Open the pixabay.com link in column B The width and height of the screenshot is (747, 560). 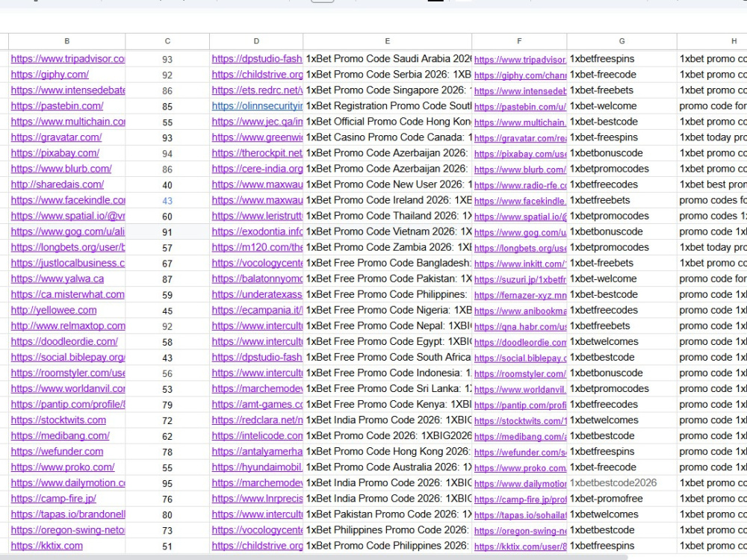pyautogui.click(x=55, y=153)
